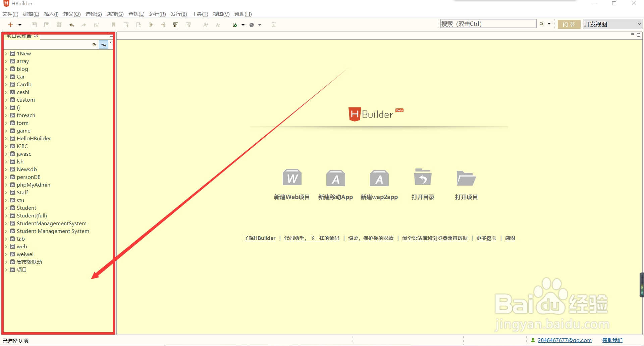The height and width of the screenshot is (346, 644).
Task: Click the red plus New icon
Action: tap(11, 25)
